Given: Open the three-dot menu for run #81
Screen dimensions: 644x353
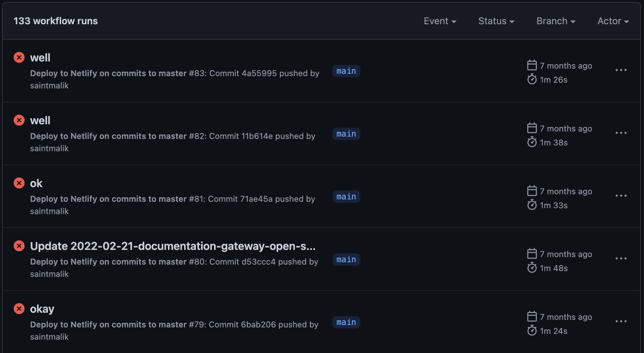Looking at the screenshot, I should tap(621, 196).
